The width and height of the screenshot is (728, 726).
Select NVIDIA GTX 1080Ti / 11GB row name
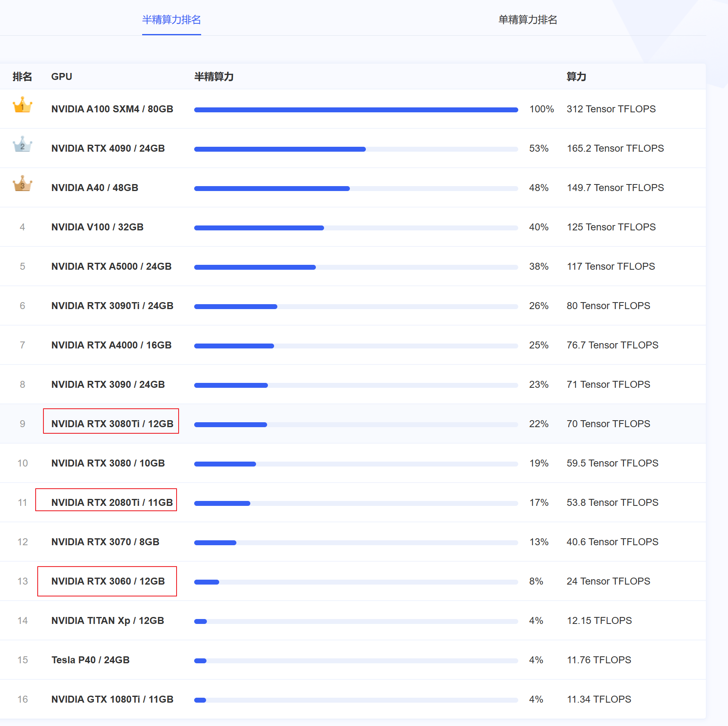(x=112, y=699)
